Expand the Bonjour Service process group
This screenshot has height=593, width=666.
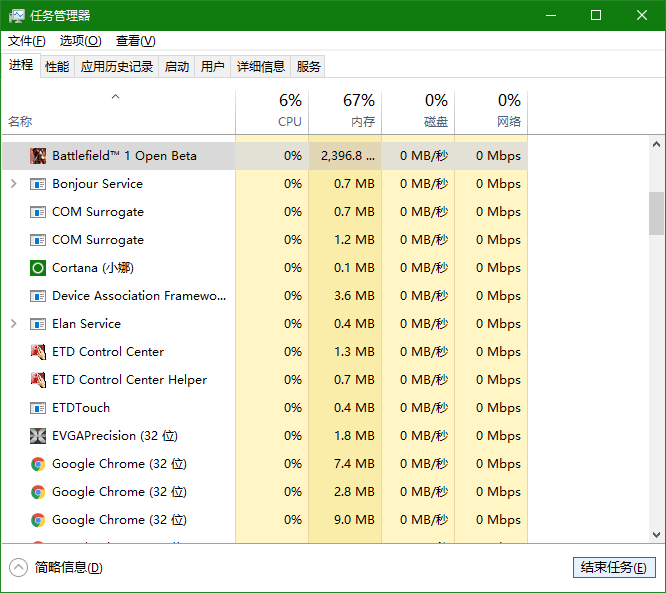[14, 184]
